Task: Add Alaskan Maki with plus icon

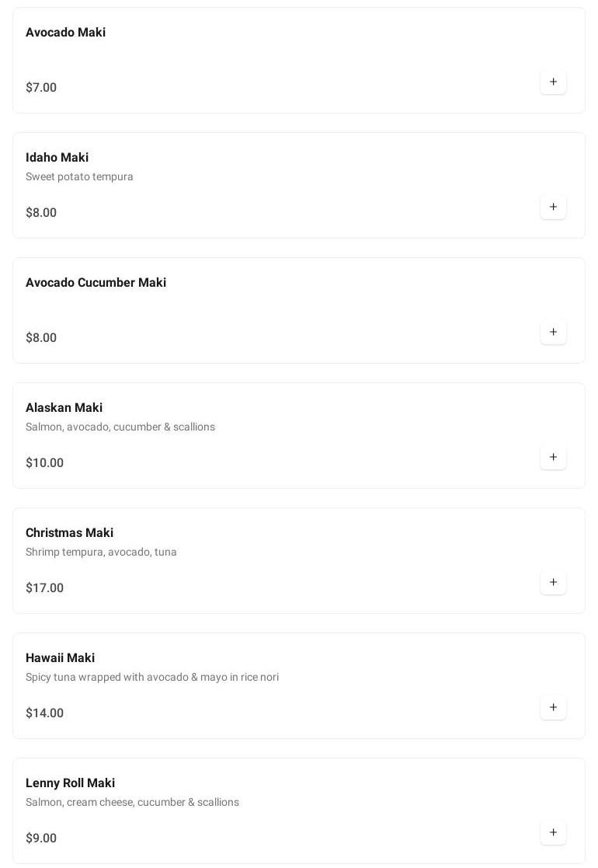Action: (x=553, y=457)
